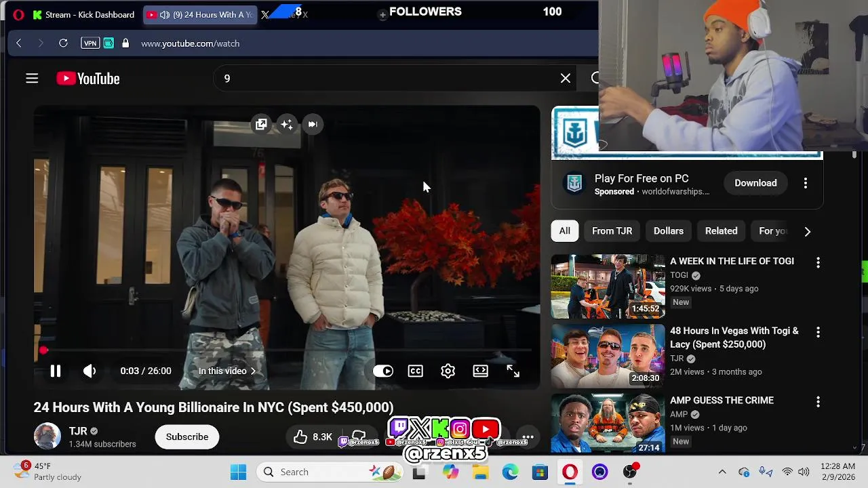
Task: Click the pop-out video icon above the player
Action: click(x=261, y=124)
